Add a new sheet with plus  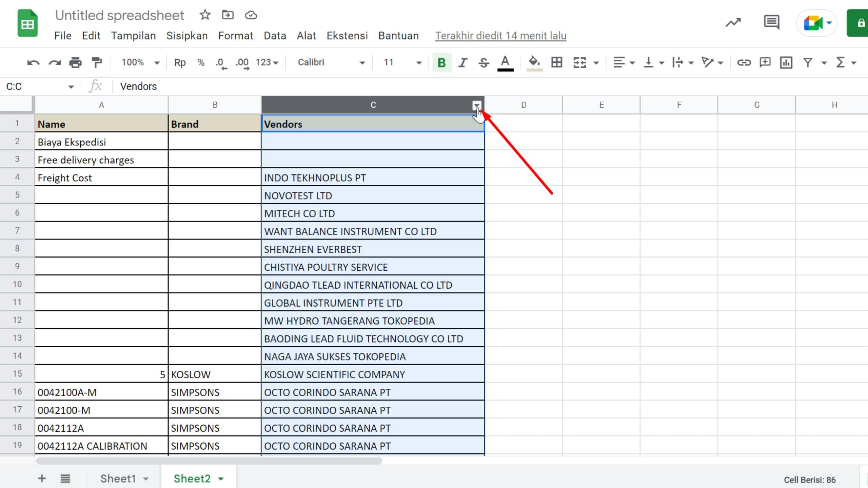click(x=42, y=479)
